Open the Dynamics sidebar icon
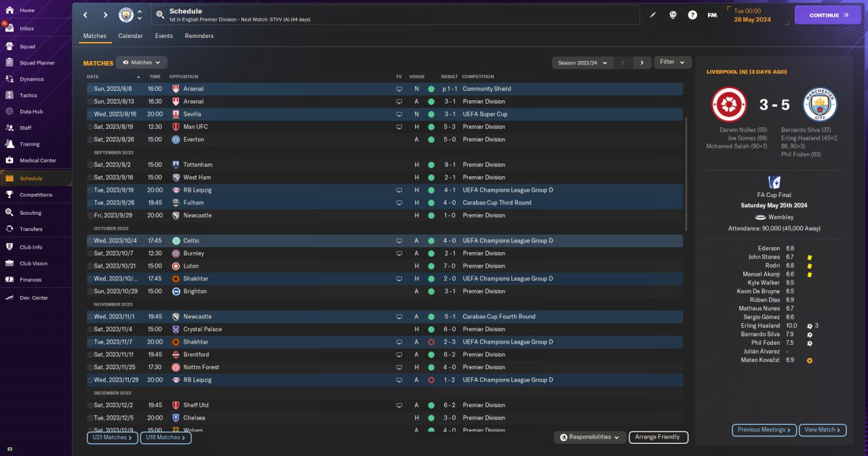This screenshot has width=868, height=456. tap(9, 79)
